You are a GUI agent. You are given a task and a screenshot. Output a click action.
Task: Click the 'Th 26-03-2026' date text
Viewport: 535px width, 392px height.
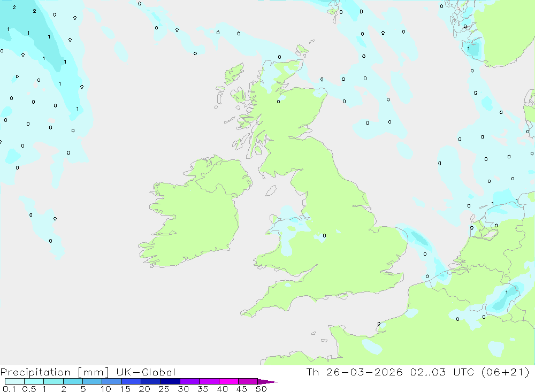click(355, 372)
